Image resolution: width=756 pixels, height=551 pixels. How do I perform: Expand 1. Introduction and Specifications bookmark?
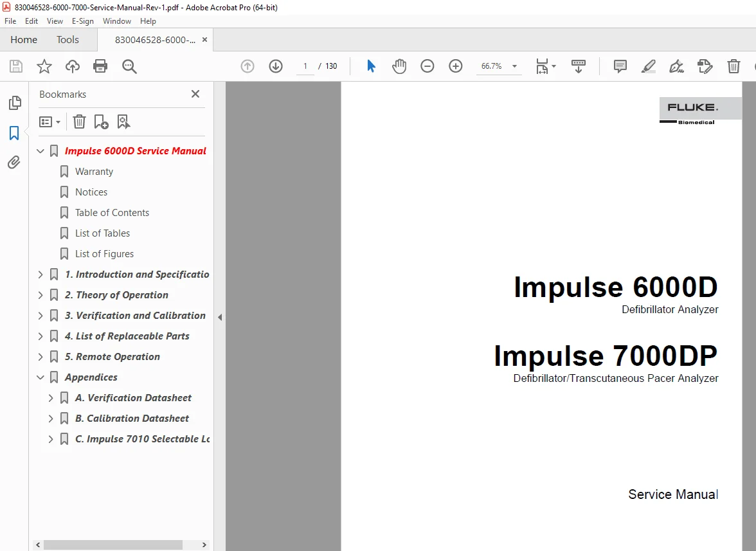click(x=40, y=275)
